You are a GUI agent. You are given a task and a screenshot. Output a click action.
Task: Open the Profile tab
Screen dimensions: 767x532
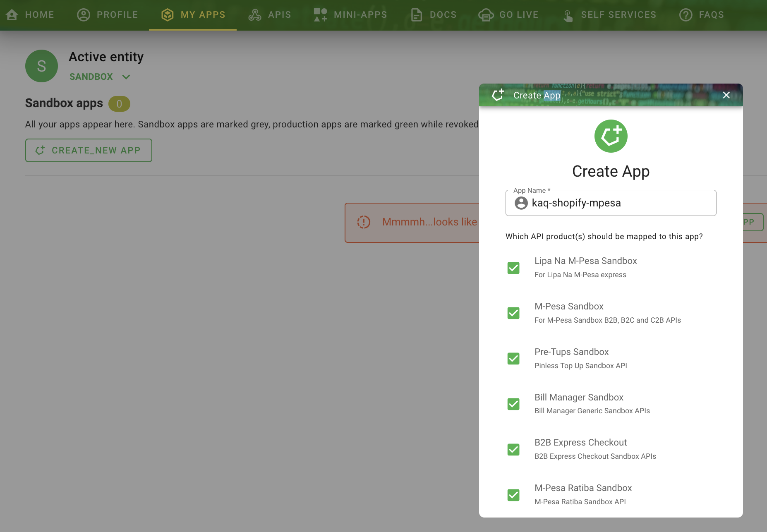coord(107,15)
